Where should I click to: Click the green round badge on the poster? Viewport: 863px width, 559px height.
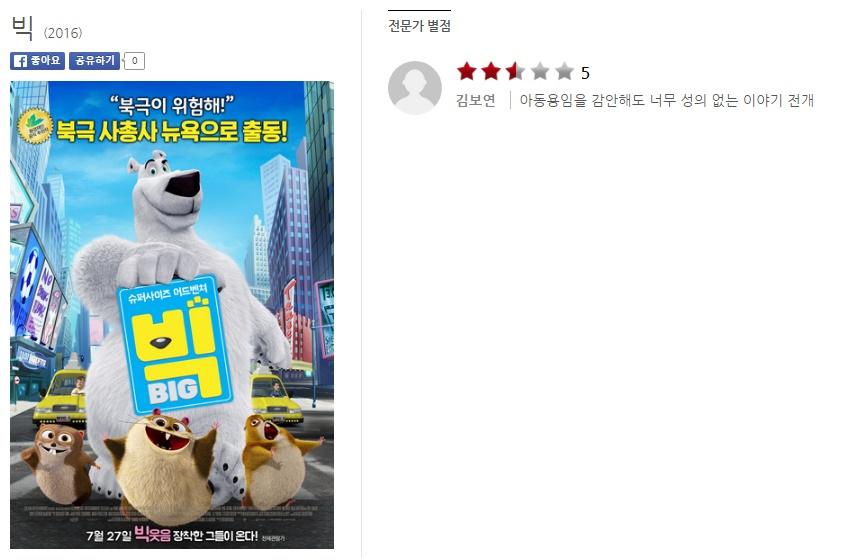[35, 126]
